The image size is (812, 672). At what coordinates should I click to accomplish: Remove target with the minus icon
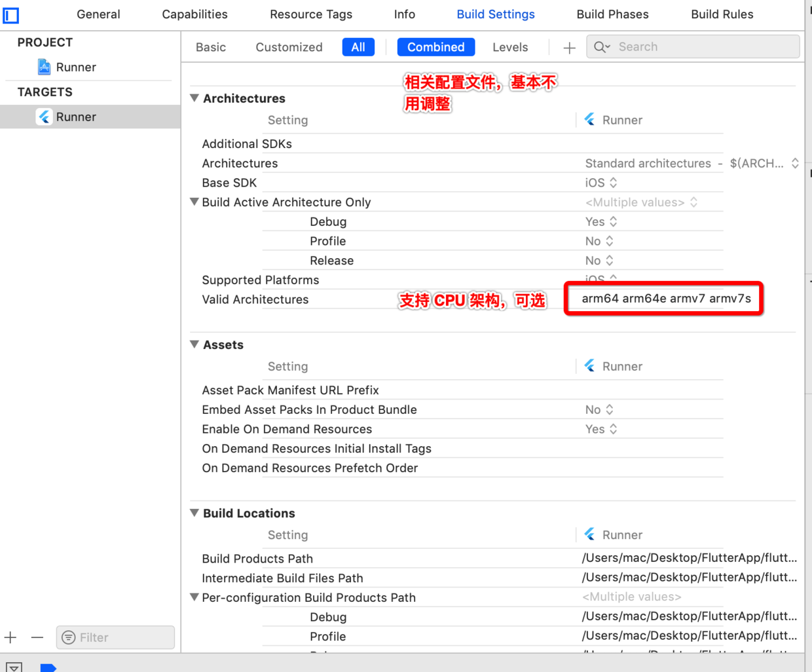point(37,637)
